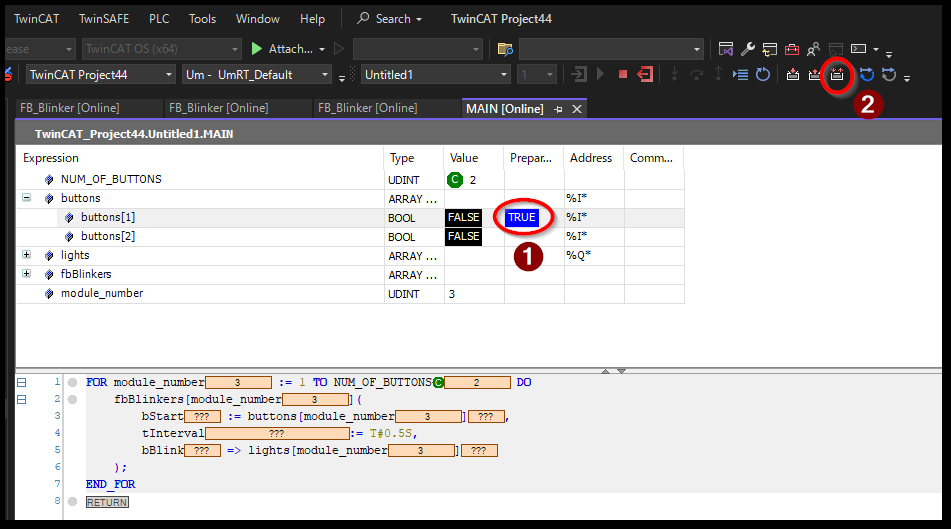Toggle breakpoint dot on line 8 RETURN

point(73,501)
